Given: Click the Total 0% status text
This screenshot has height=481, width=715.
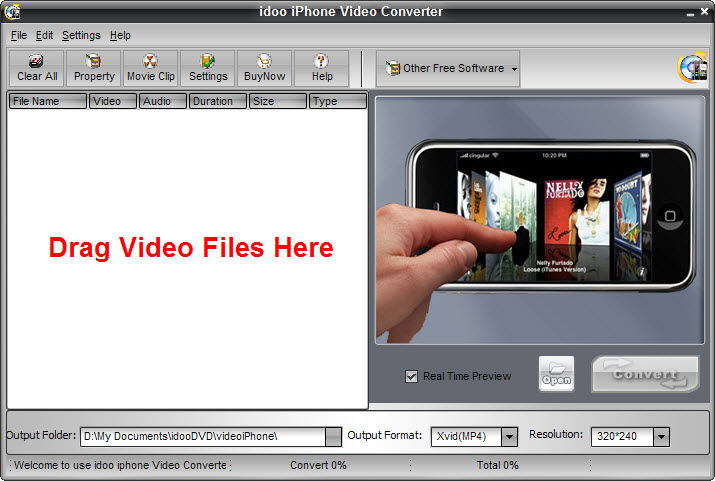Looking at the screenshot, I should pyautogui.click(x=497, y=465).
